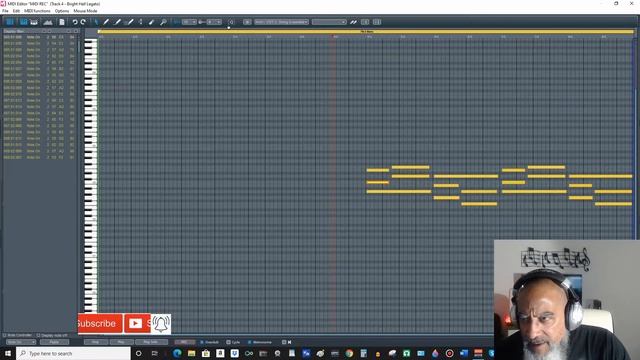Open the Options menu
Image resolution: width=640 pixels, height=360 pixels.
click(62, 11)
